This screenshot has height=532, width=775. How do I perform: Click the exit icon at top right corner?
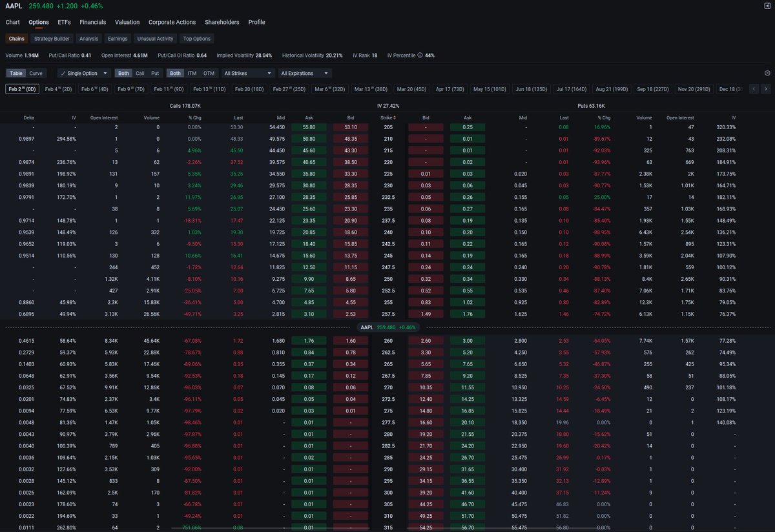point(767,6)
